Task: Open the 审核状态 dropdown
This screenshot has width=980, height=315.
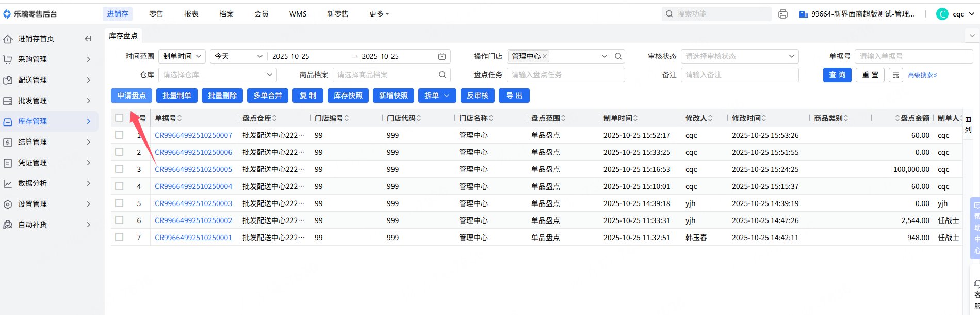Action: coord(739,56)
